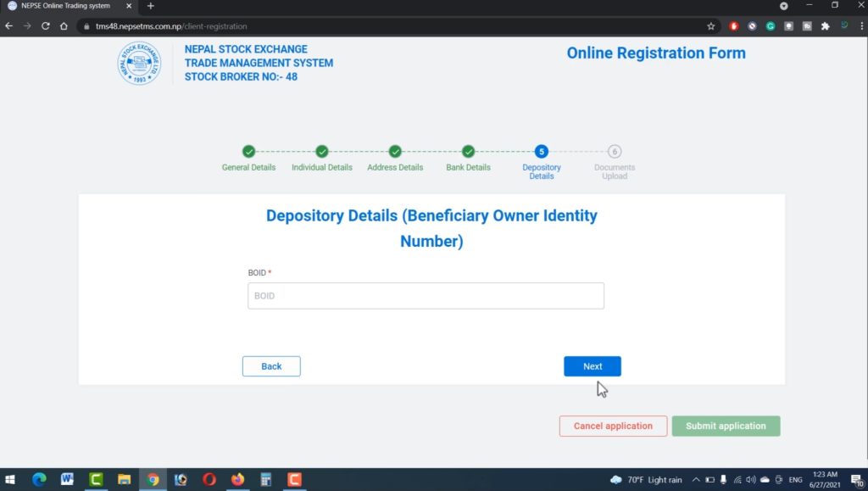868x491 pixels.
Task: Check the battery status tray icon
Action: coord(709,480)
